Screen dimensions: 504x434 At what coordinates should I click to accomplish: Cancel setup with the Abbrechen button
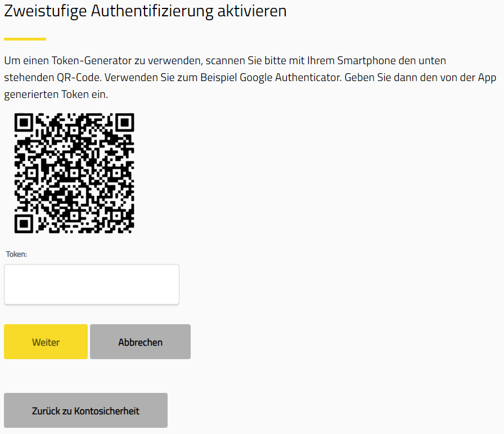(x=140, y=342)
